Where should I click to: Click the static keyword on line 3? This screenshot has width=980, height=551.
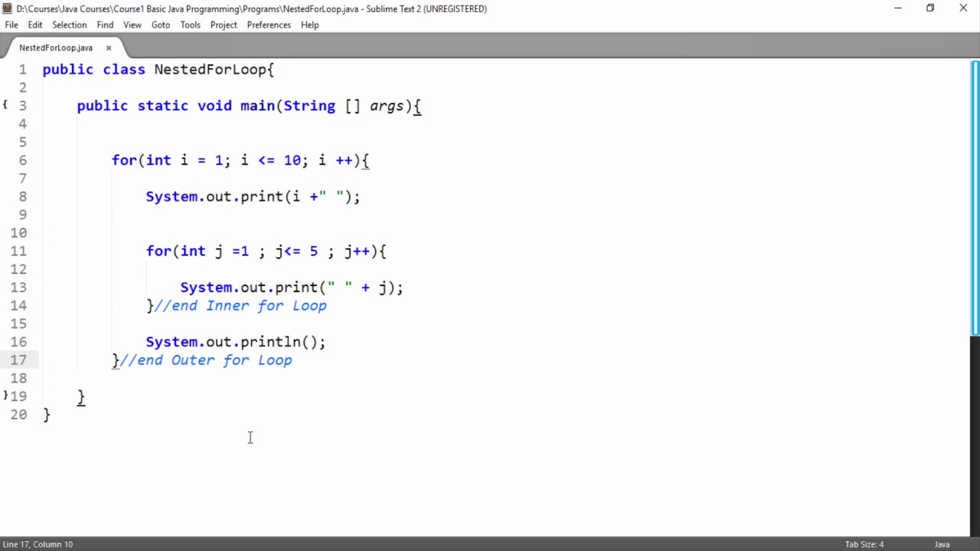(x=162, y=106)
